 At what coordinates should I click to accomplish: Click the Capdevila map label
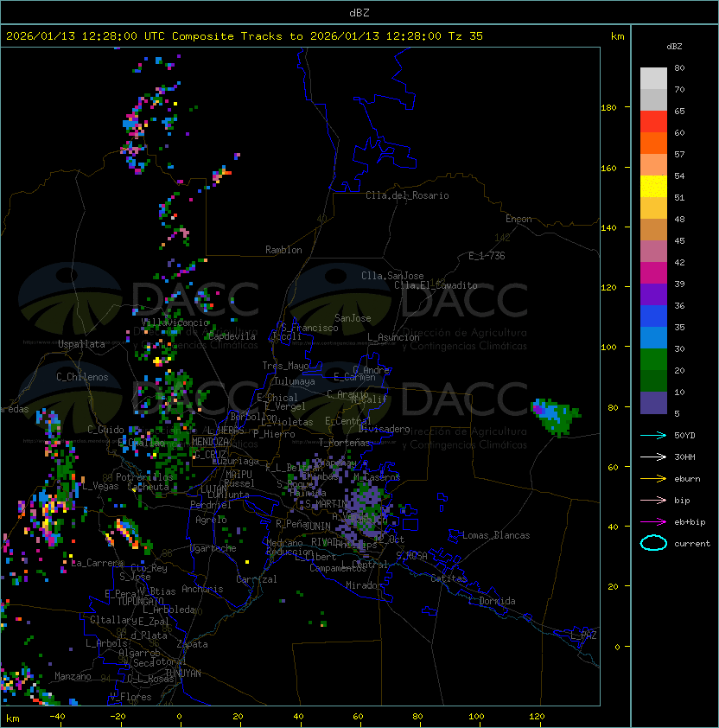pos(232,336)
